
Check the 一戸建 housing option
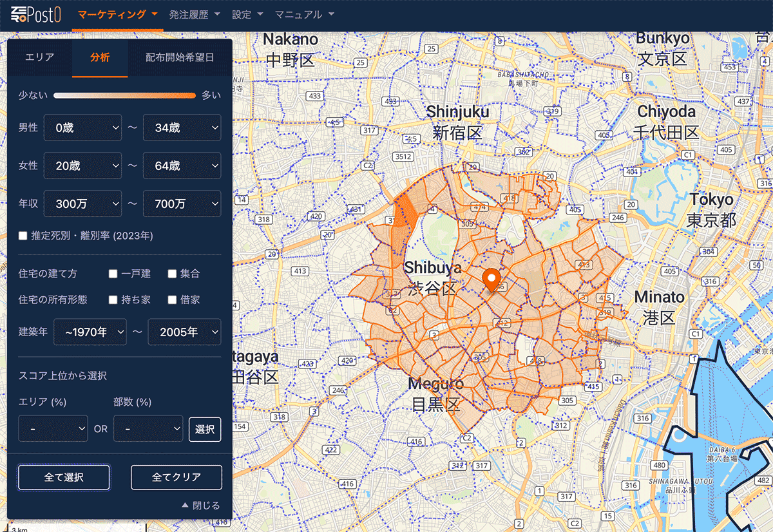point(113,274)
